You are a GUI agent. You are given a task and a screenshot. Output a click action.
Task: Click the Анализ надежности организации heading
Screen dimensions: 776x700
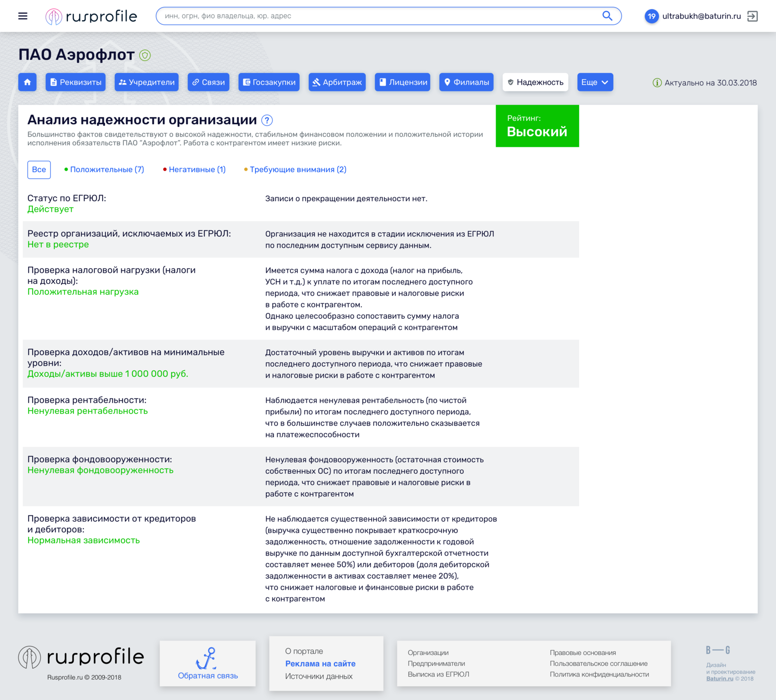142,120
